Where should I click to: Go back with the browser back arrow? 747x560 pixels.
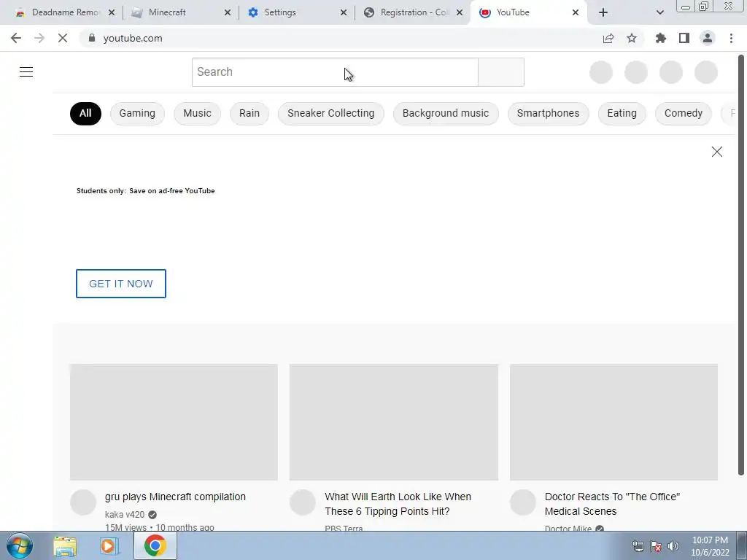click(x=16, y=38)
